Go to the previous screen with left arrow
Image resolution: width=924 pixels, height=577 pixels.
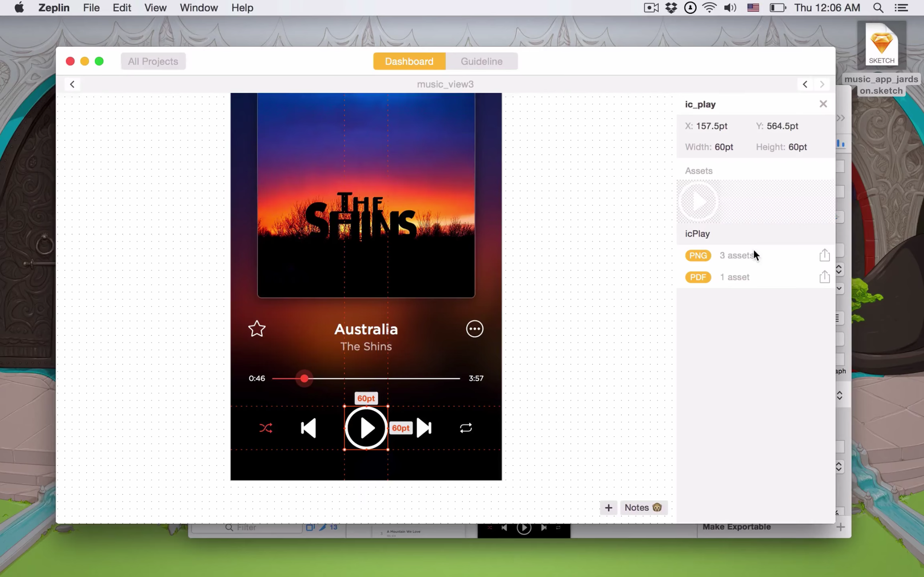click(x=805, y=84)
